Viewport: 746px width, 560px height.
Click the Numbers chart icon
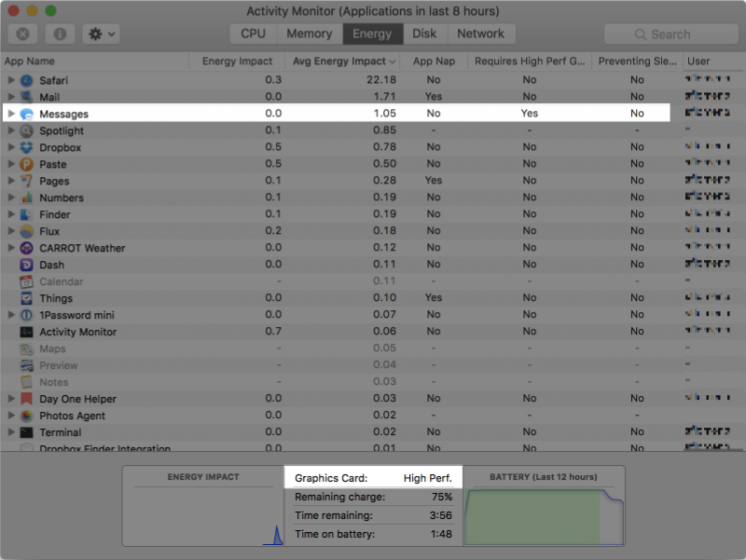click(27, 198)
